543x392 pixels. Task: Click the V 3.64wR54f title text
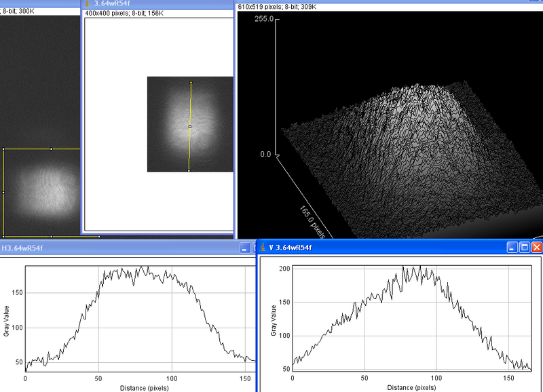pos(291,248)
